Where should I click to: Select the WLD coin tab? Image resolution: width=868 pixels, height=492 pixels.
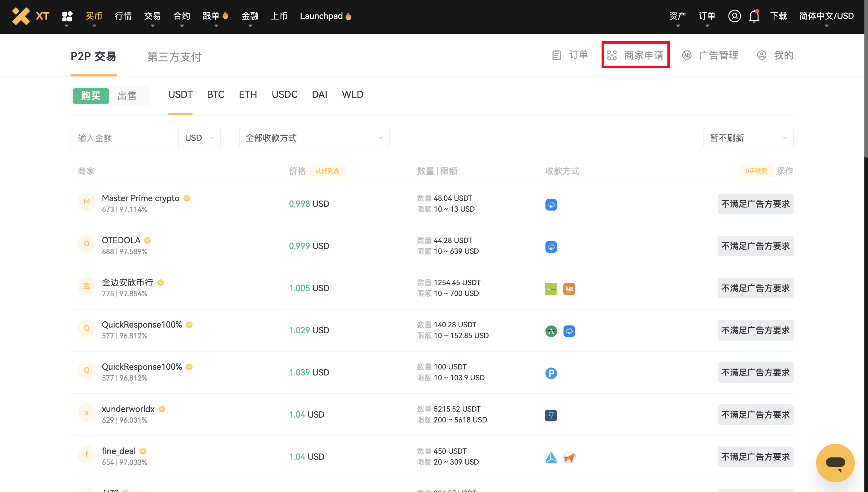point(352,94)
